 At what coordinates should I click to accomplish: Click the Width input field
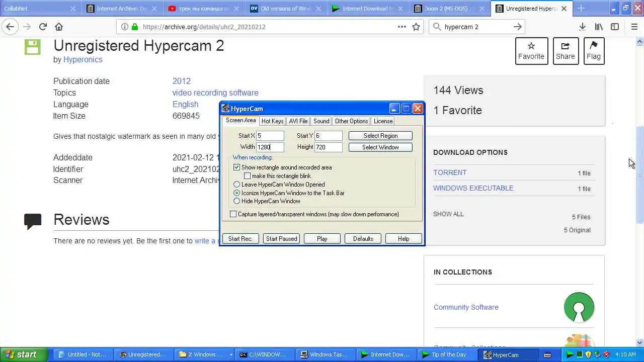pyautogui.click(x=270, y=147)
